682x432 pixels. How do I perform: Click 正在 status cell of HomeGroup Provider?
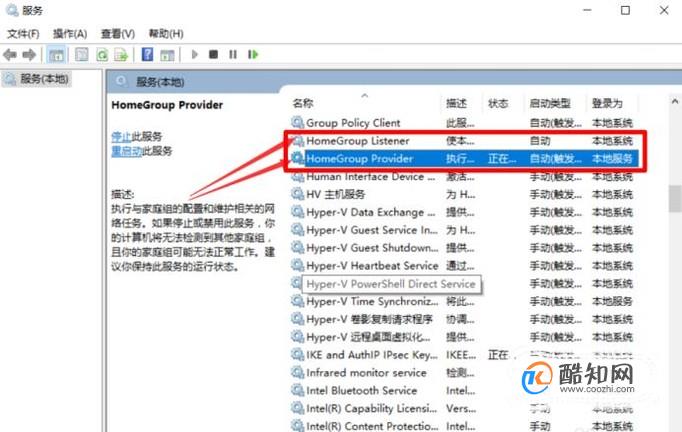tap(502, 159)
